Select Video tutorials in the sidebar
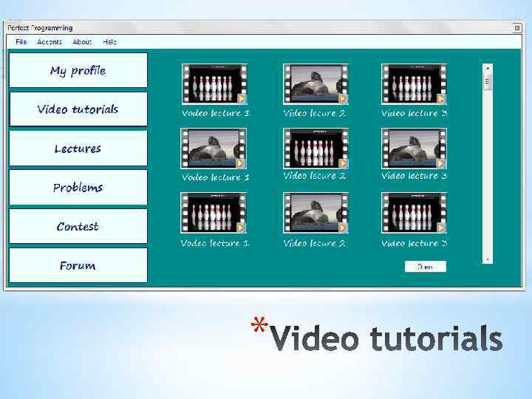 (78, 109)
